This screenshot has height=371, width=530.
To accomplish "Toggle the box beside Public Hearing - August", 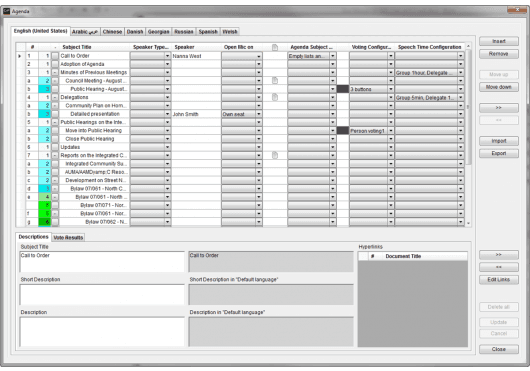I will coord(55,89).
